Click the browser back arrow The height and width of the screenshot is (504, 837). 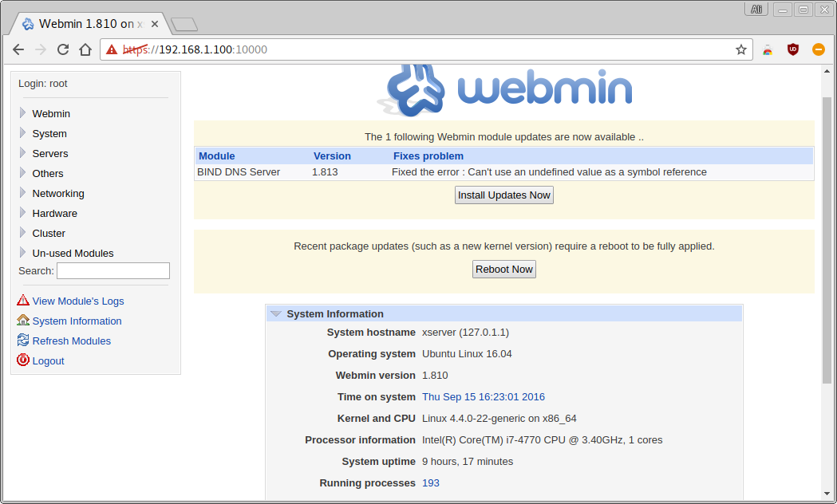tap(18, 49)
